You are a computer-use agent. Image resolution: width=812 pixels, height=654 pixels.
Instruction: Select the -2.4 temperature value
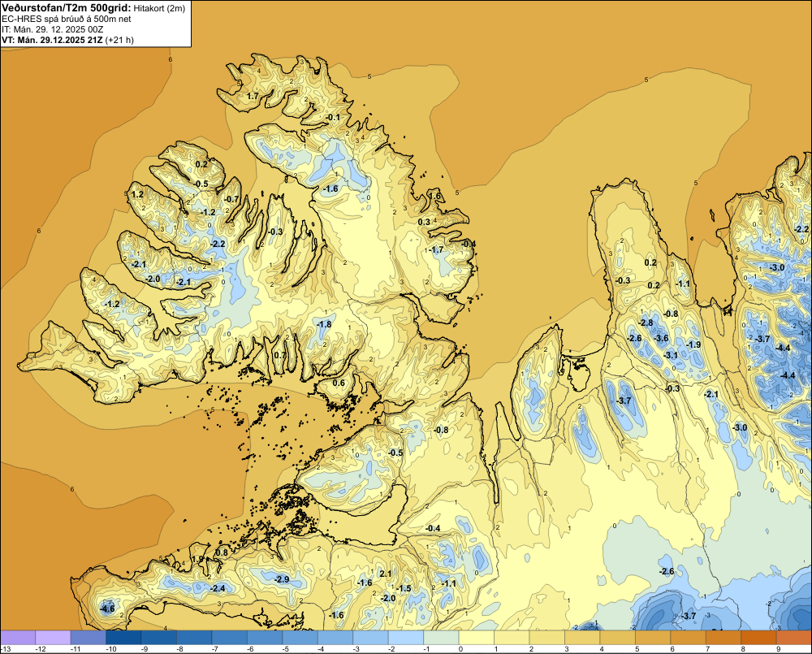(x=218, y=588)
